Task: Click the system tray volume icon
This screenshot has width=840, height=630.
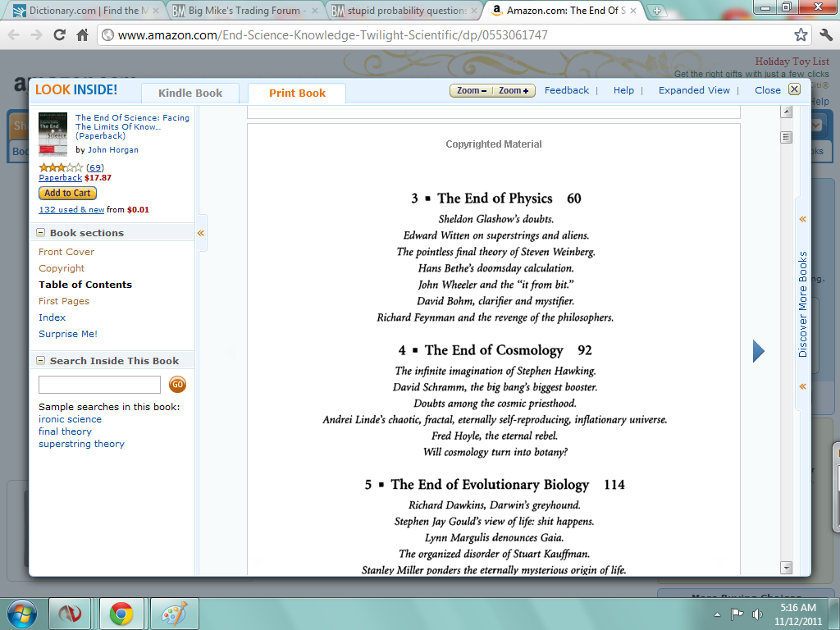Action: pyautogui.click(x=757, y=614)
